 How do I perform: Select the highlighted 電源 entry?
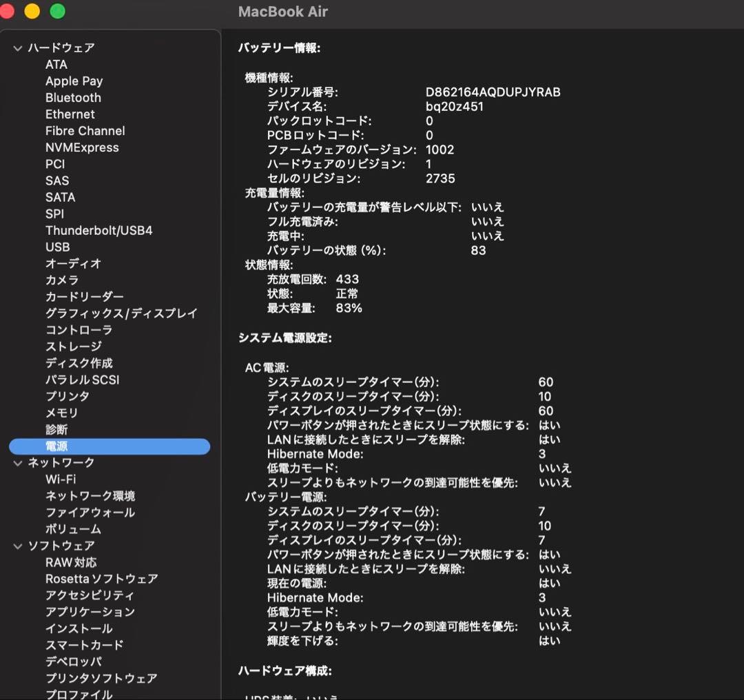click(57, 446)
